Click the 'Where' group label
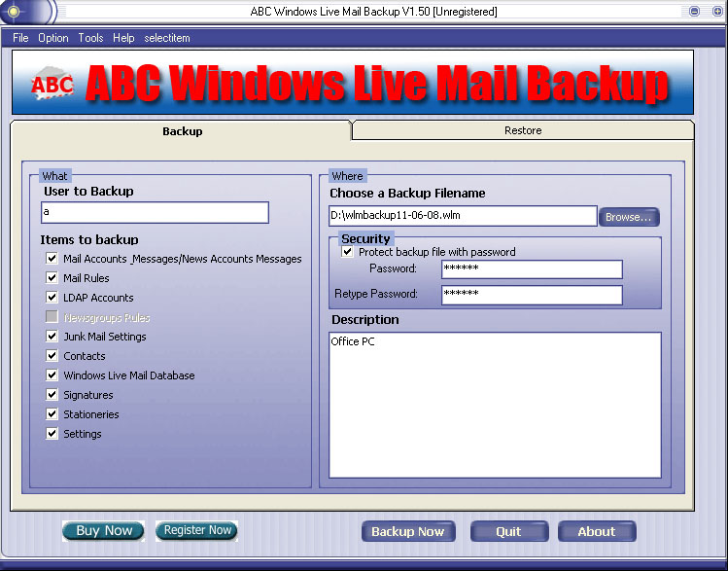Screen dimensions: 728x571 [347, 176]
